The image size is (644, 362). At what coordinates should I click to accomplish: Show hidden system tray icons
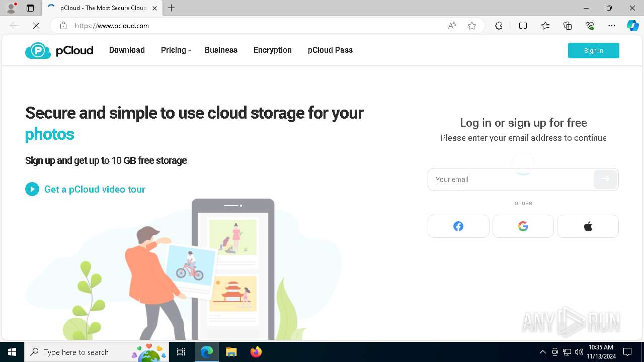(542, 352)
